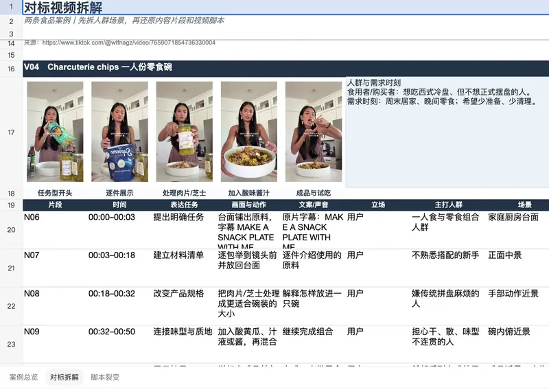
Task: Select cell 碗内俯近景
Action: pyautogui.click(x=518, y=345)
